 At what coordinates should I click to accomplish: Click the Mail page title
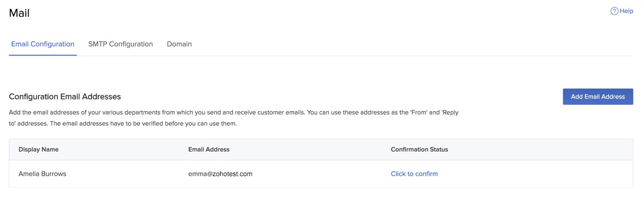coord(19,13)
